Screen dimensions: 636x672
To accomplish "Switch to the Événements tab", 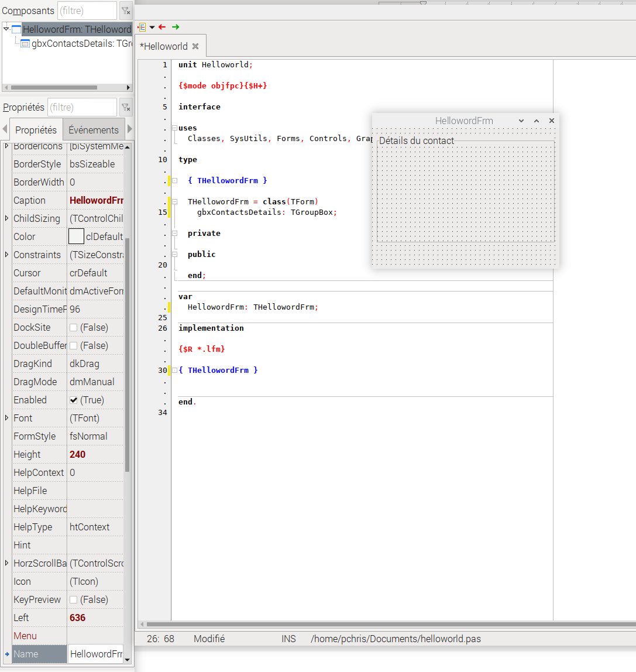I will coord(94,130).
